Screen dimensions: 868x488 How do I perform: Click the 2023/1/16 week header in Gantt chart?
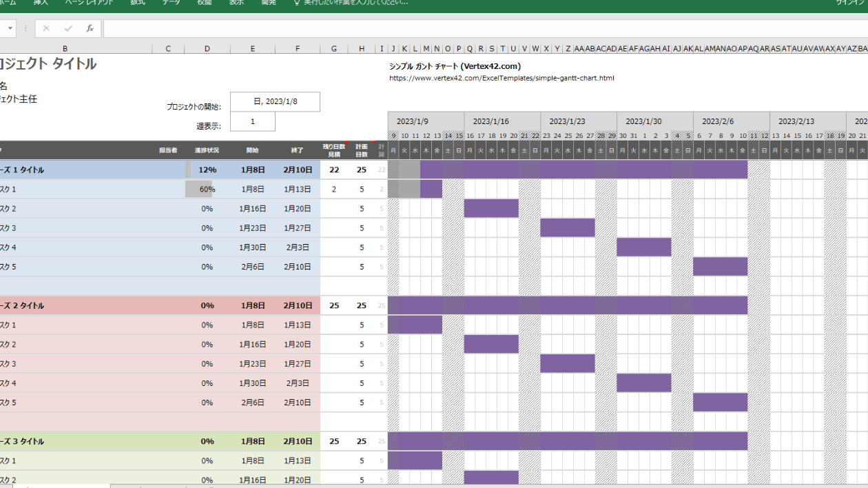pos(502,121)
